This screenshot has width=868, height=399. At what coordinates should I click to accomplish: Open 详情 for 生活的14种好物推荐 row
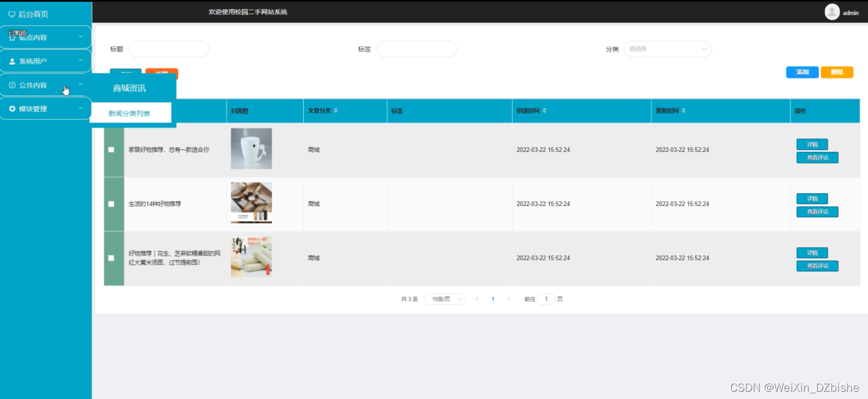coord(812,199)
